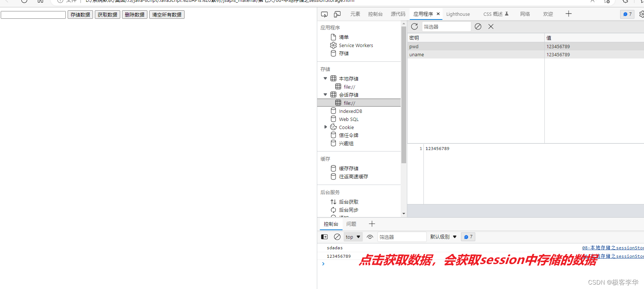The width and height of the screenshot is (644, 289).
Task: Toggle the console sidebar panel
Action: tap(324, 237)
